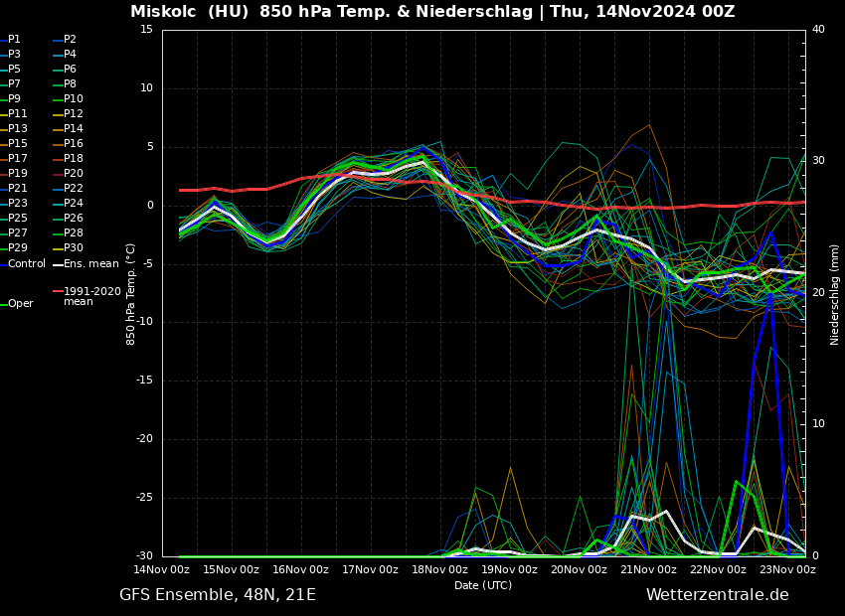This screenshot has width=845, height=616.
Task: Click the Control run legend entry
Action: tap(26, 264)
